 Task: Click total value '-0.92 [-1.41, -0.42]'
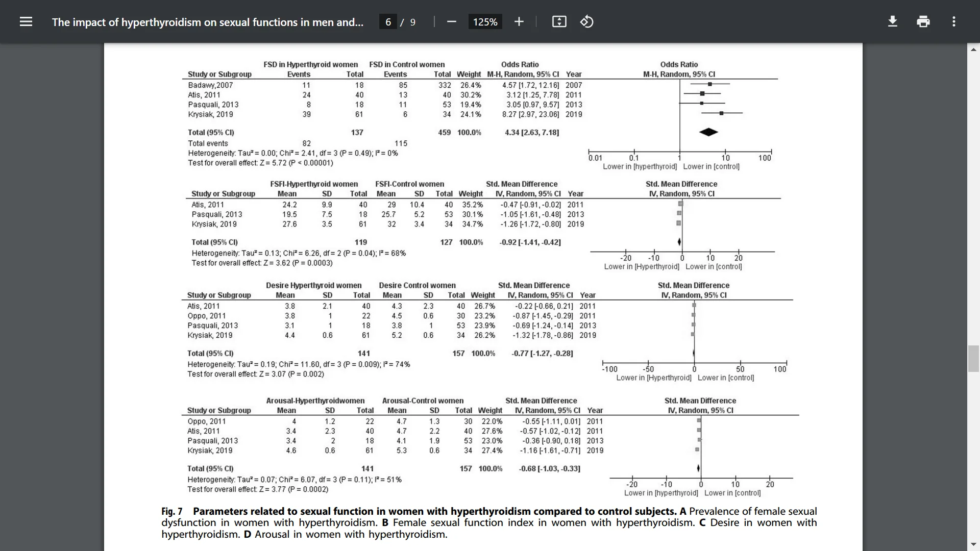[530, 242]
